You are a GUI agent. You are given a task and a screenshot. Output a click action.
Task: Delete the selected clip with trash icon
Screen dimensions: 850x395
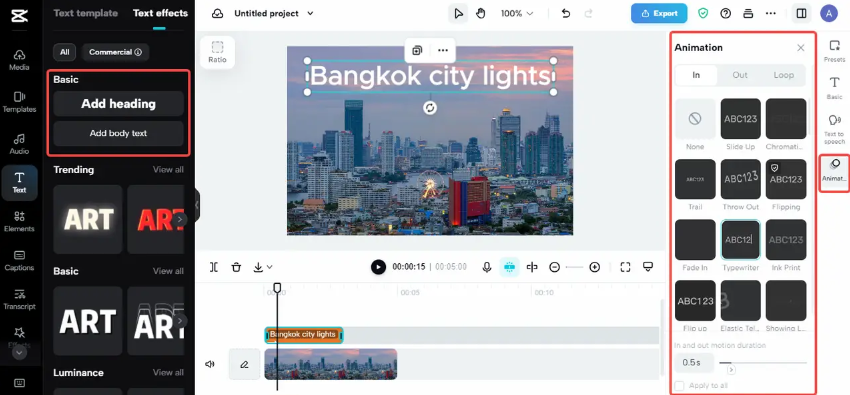coord(236,267)
